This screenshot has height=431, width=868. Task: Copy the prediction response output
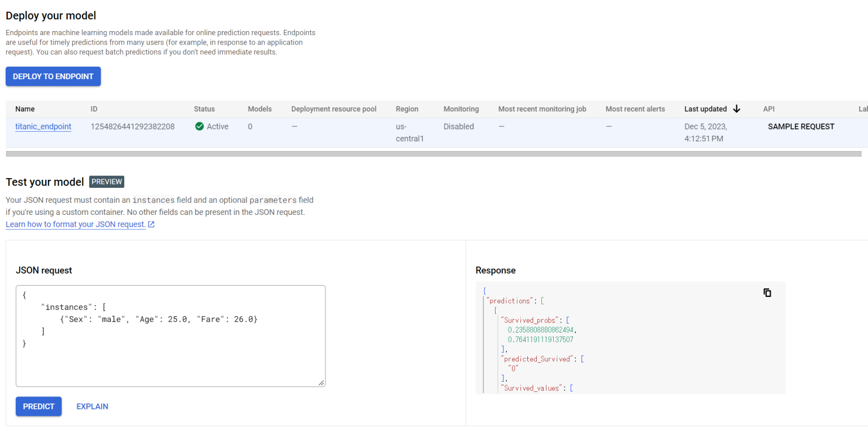tap(767, 292)
